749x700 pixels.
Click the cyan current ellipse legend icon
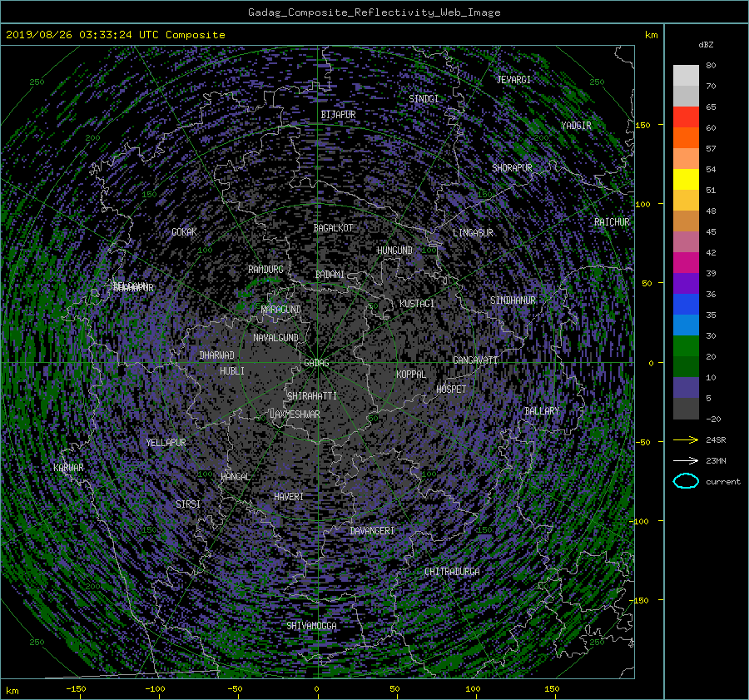pos(686,481)
